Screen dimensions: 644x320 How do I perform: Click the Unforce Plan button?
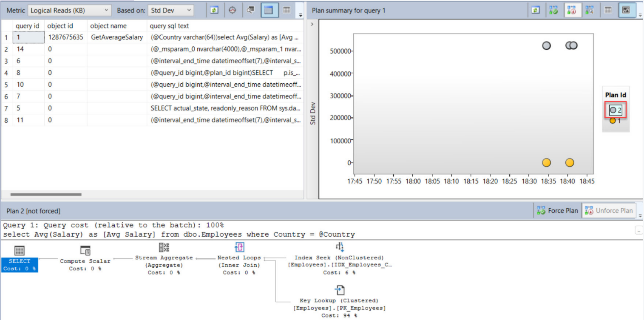pos(610,210)
